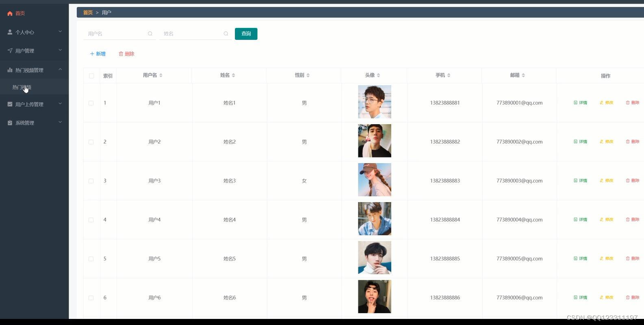Expand the 系统管理 menu chevron
This screenshot has width=644, height=325.
[x=60, y=122]
